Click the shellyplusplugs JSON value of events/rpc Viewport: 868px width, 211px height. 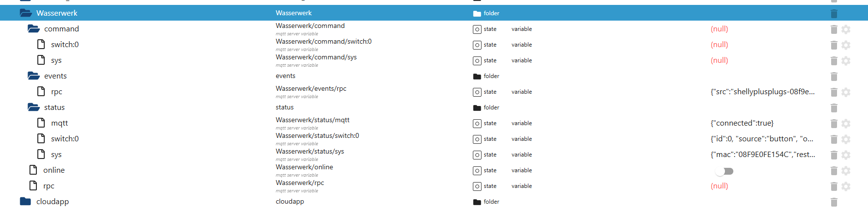pos(762,92)
